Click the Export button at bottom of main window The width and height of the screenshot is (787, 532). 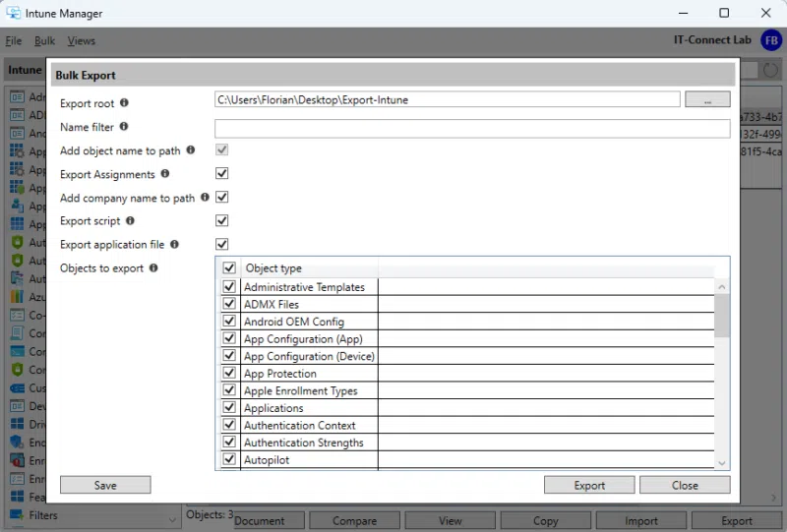(x=736, y=521)
